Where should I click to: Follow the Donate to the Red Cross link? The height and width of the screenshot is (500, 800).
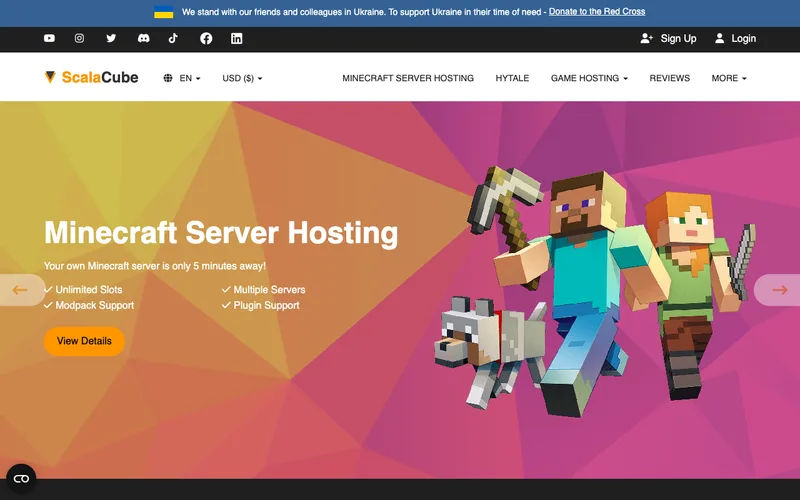point(597,12)
